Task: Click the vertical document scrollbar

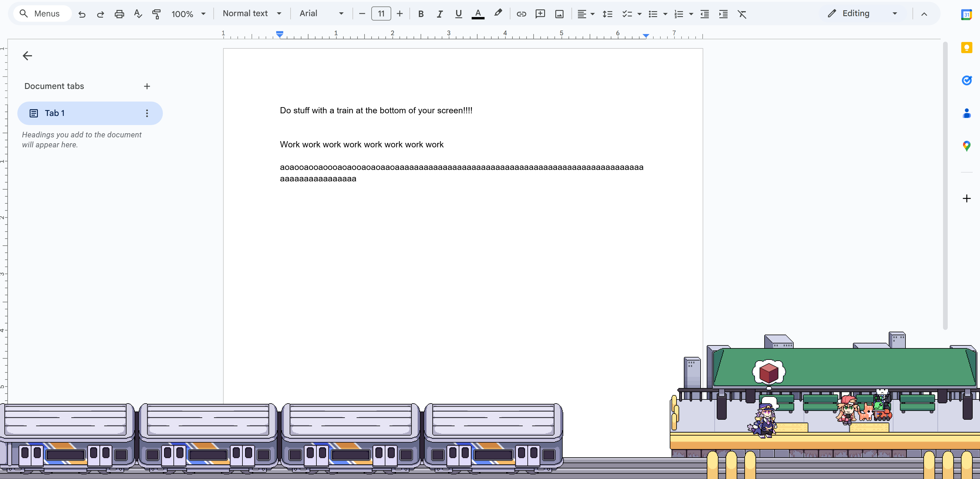Action: [945, 186]
